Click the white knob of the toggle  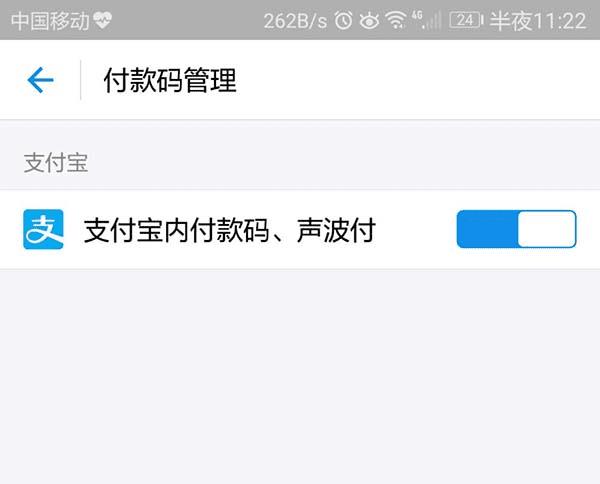click(546, 229)
